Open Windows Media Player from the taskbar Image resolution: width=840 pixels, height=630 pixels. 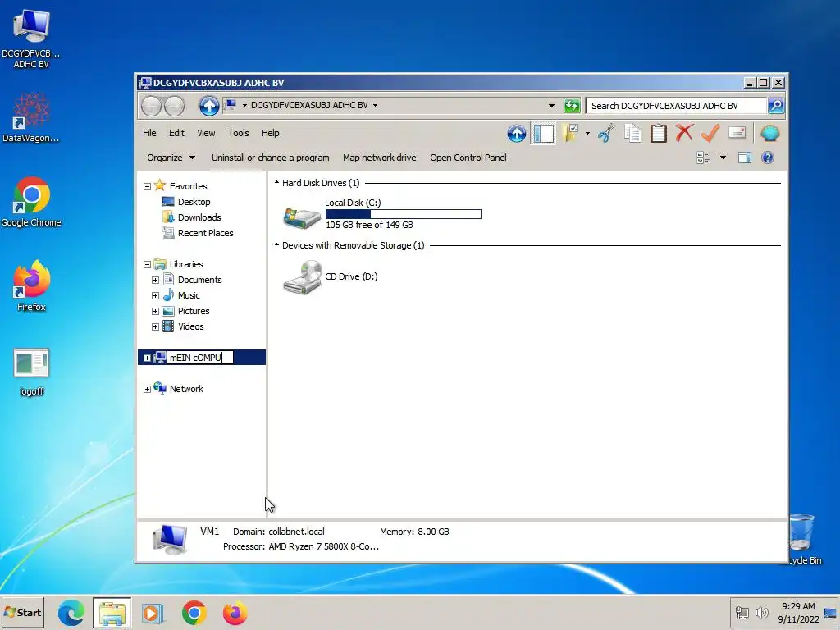tap(152, 613)
